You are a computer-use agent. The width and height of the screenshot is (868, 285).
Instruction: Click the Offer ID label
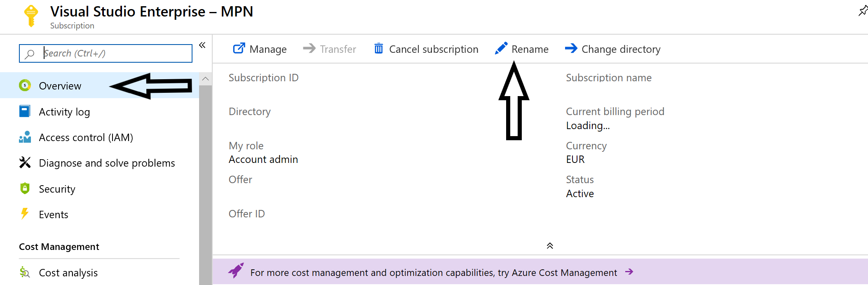coord(247,214)
